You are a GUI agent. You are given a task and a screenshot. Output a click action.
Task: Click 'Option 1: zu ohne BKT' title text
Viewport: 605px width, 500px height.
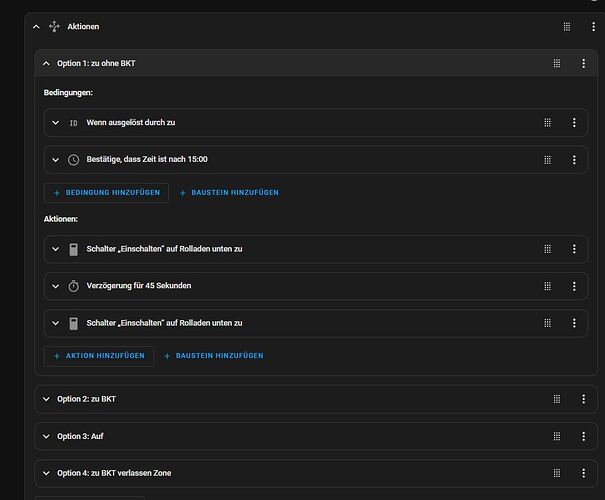[x=96, y=63]
